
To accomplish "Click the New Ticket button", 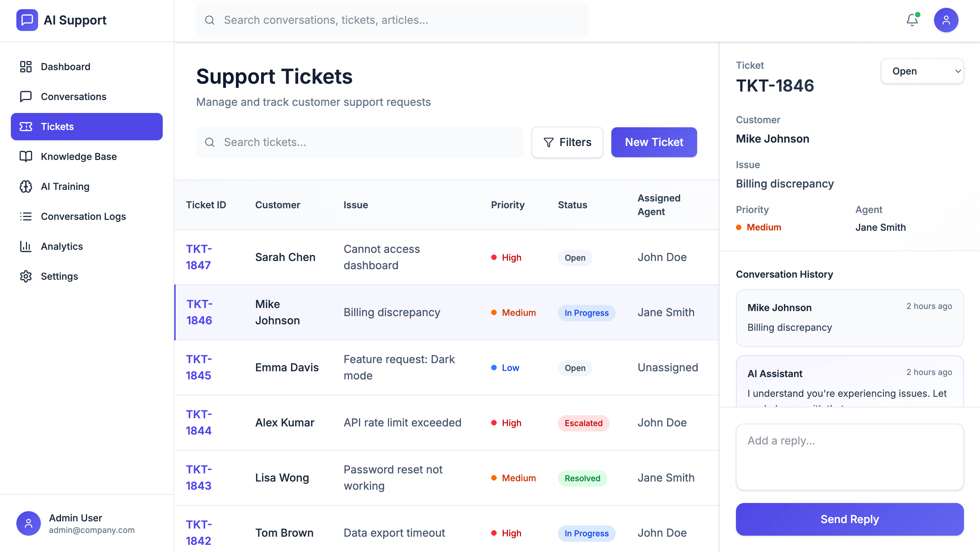I will click(x=654, y=142).
